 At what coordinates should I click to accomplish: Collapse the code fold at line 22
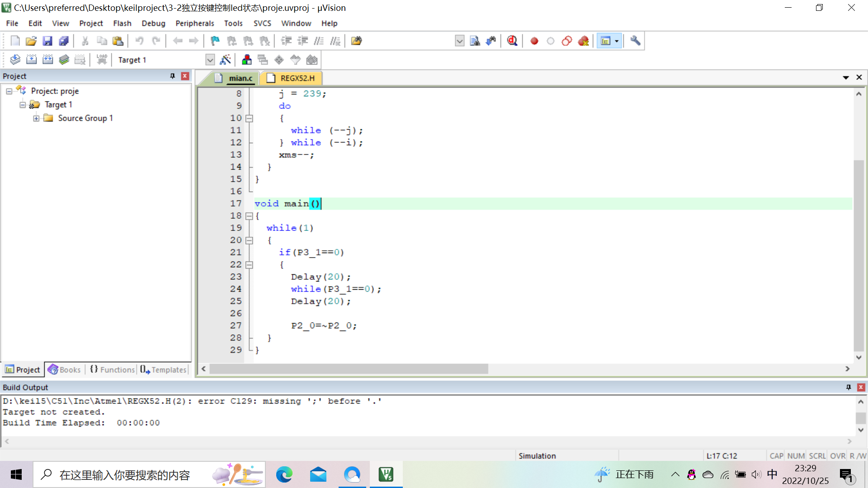249,265
